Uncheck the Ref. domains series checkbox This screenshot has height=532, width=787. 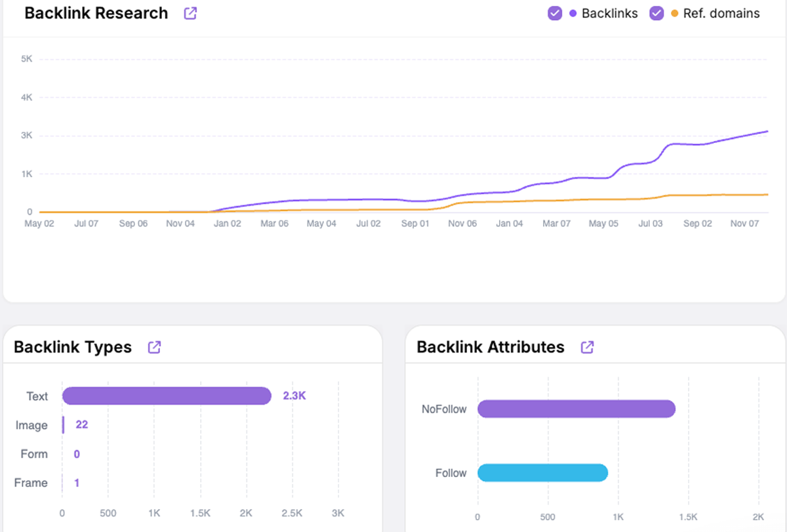tap(656, 13)
